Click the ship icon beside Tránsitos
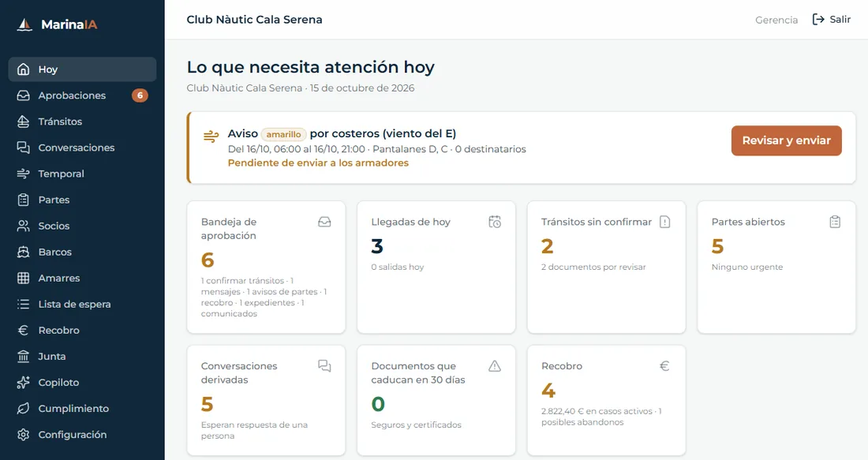Viewport: 868px width, 460px height. coord(23,122)
